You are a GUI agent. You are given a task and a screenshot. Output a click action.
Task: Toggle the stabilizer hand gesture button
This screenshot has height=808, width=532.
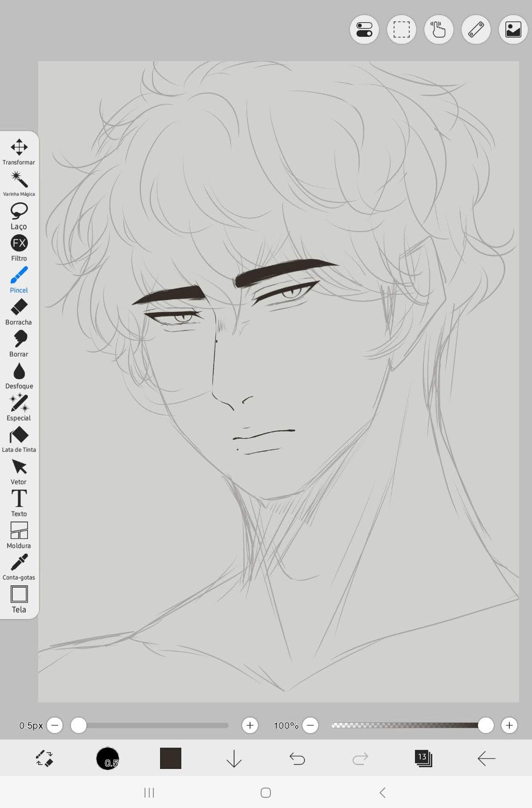438,30
